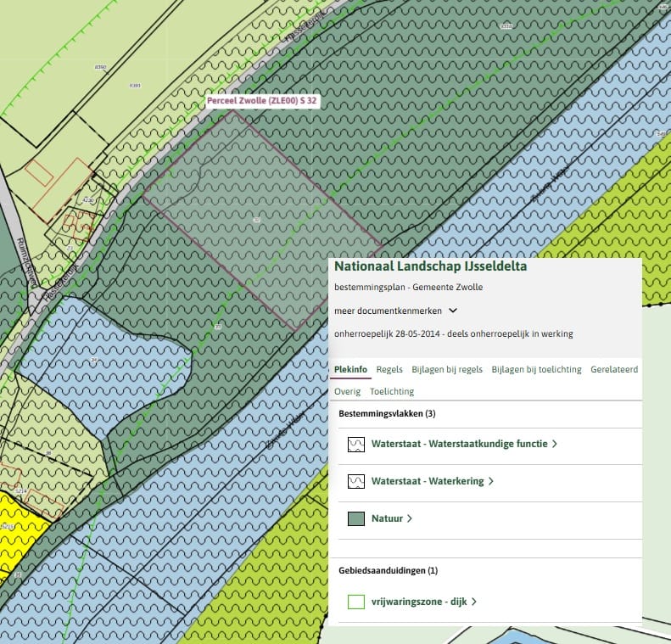Screen dimensions: 671x644
Task: Expand the Natuur entry arrow
Action: (410, 518)
